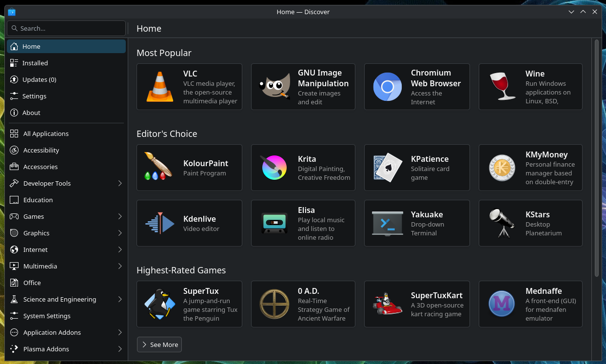Image resolution: width=606 pixels, height=364 pixels.
Task: Click the Discover app icon in title bar
Action: pyautogui.click(x=12, y=12)
